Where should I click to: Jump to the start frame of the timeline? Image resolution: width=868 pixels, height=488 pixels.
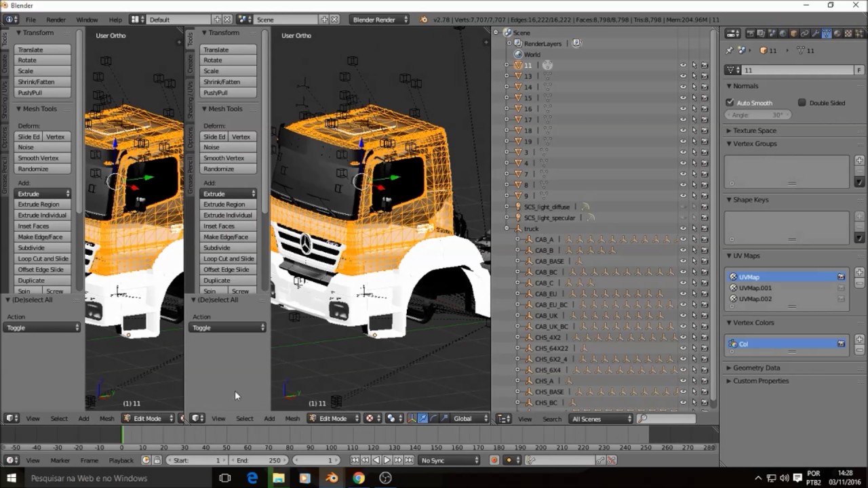point(355,460)
